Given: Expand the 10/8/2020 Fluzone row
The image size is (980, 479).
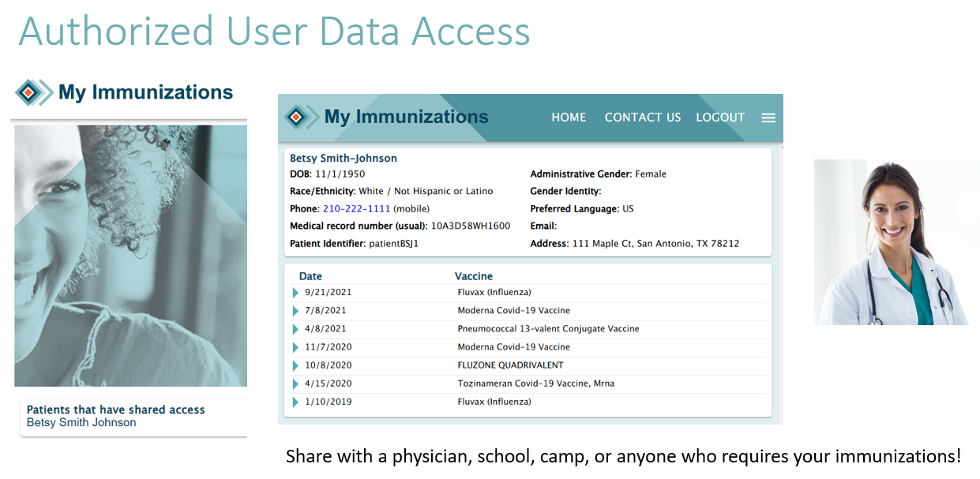Looking at the screenshot, I should [295, 365].
